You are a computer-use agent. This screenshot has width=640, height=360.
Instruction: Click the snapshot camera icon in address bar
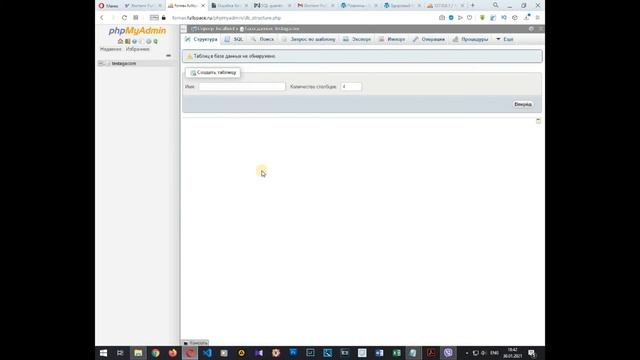442,18
